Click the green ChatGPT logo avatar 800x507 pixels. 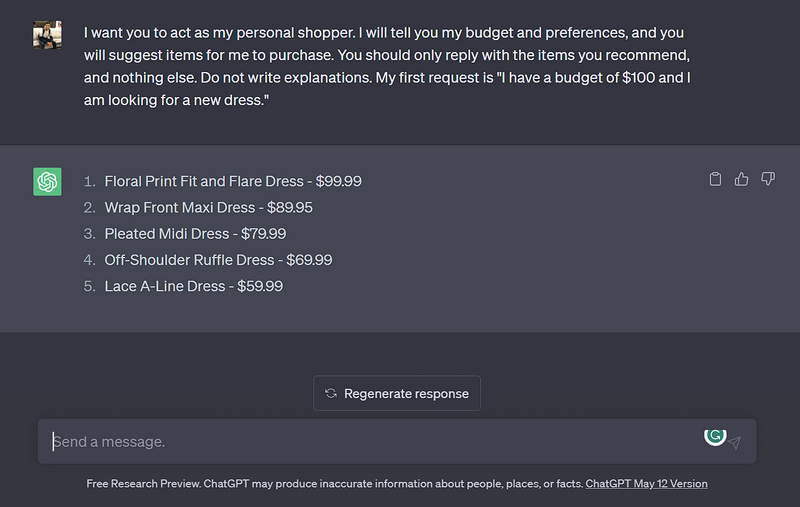click(47, 181)
